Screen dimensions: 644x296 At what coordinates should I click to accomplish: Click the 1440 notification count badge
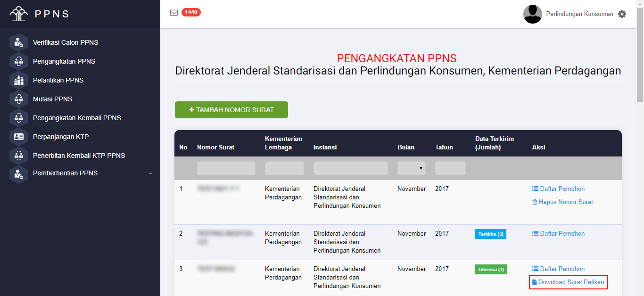click(191, 12)
